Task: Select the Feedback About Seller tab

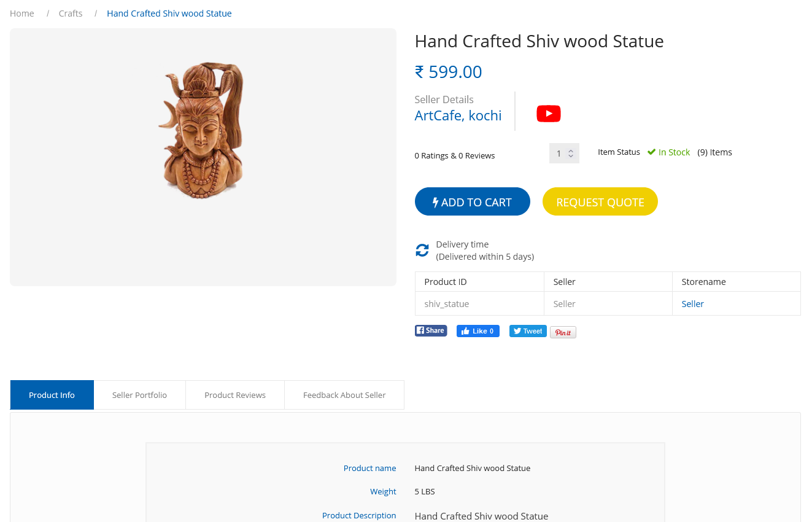Action: coord(344,395)
